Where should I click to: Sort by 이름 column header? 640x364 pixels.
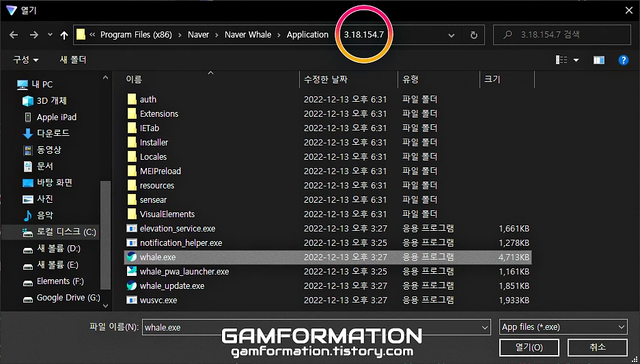[134, 80]
